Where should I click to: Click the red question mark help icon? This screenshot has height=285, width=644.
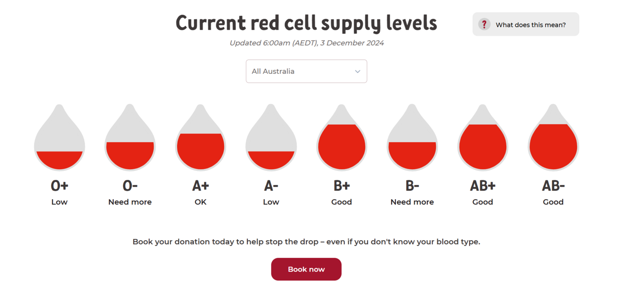(484, 24)
